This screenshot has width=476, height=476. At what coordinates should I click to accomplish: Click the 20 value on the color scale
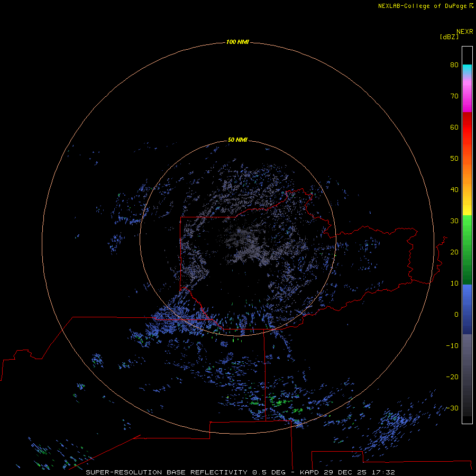454,252
